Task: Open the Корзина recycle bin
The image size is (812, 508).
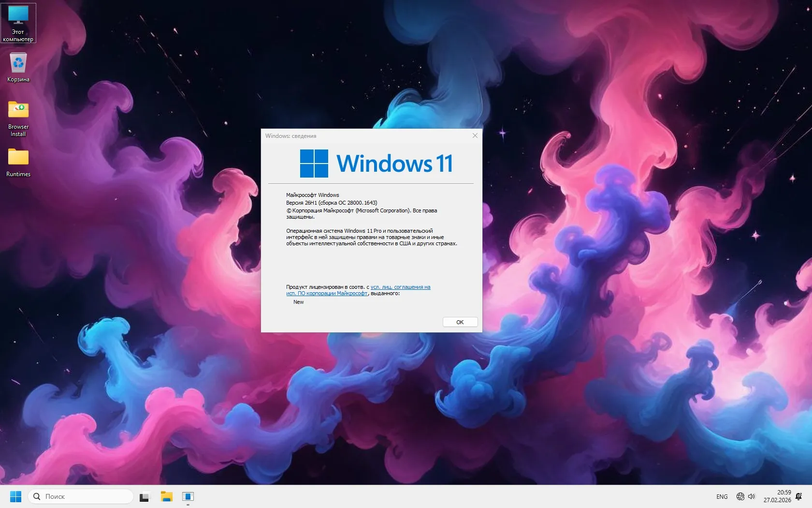Action: tap(18, 65)
